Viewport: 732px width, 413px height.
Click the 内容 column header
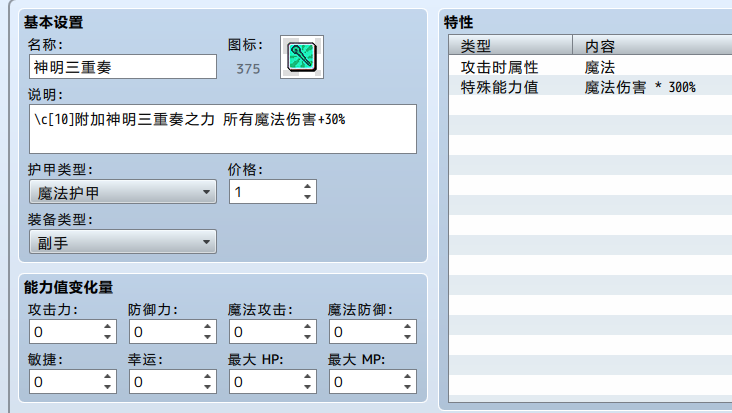click(652, 45)
